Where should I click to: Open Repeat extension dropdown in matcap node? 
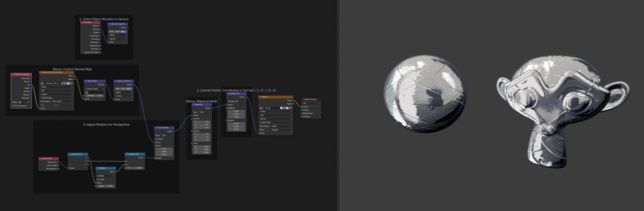(x=276, y=119)
